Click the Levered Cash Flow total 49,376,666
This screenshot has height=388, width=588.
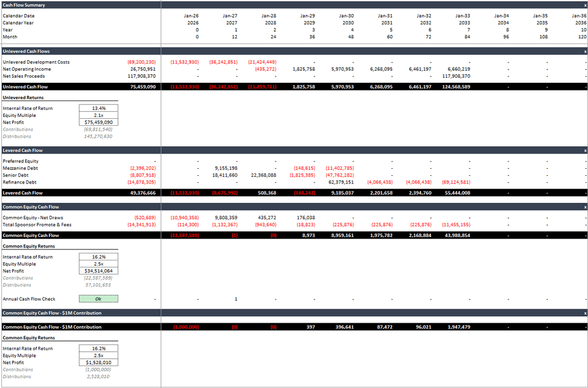142,193
